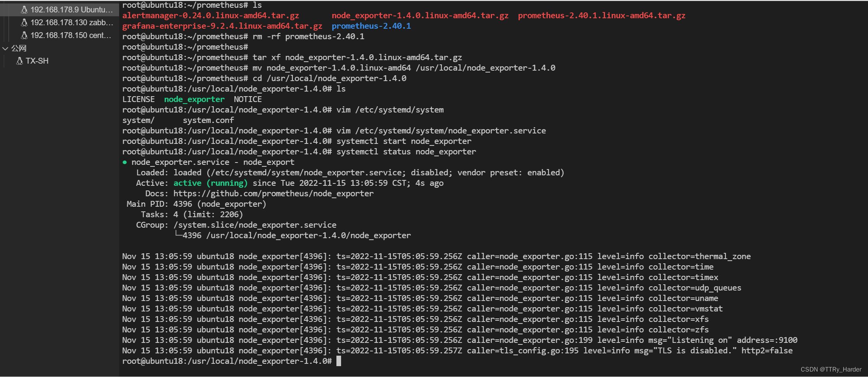The height and width of the screenshot is (377, 868).
Task: Click the green 'active (running)' status text
Action: 210,183
